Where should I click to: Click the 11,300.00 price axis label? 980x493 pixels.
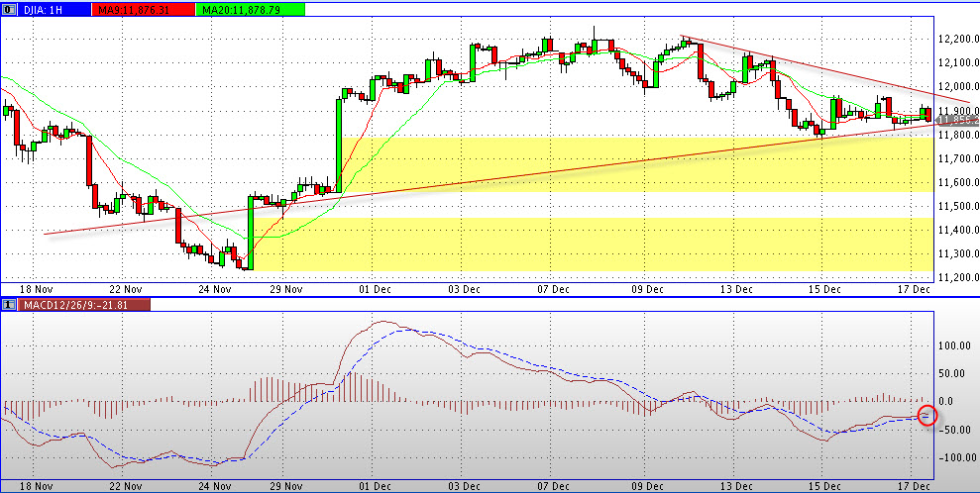tap(957, 253)
